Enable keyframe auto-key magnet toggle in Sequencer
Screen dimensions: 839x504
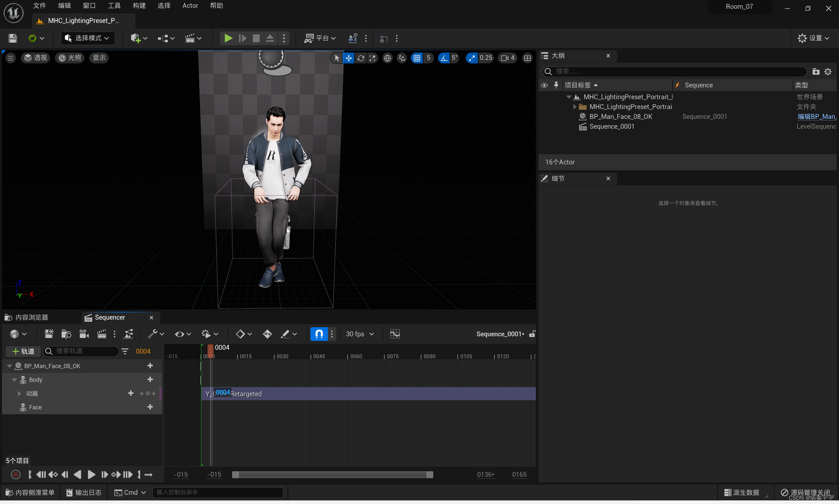tap(319, 334)
